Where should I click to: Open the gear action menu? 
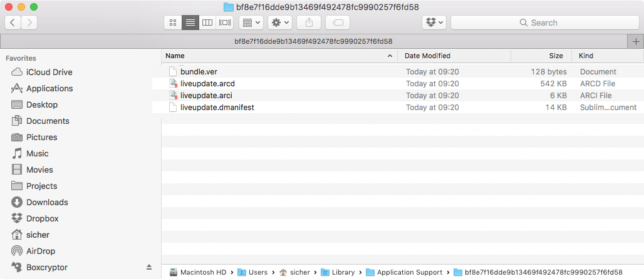coord(279,23)
